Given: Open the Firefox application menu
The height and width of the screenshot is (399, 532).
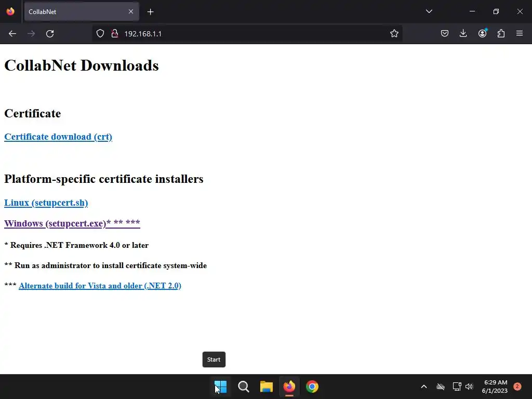Looking at the screenshot, I should [520, 34].
